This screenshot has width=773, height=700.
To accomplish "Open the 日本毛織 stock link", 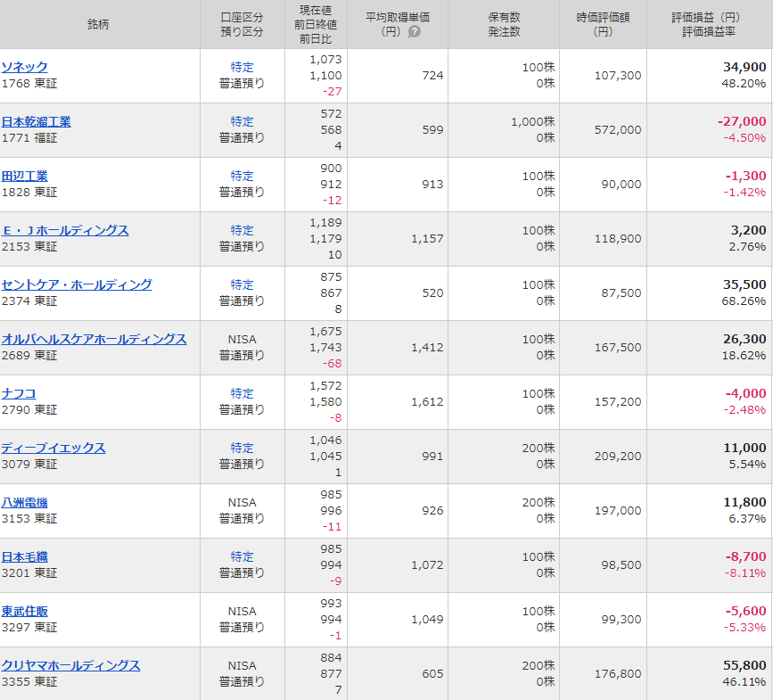I will click(25, 556).
